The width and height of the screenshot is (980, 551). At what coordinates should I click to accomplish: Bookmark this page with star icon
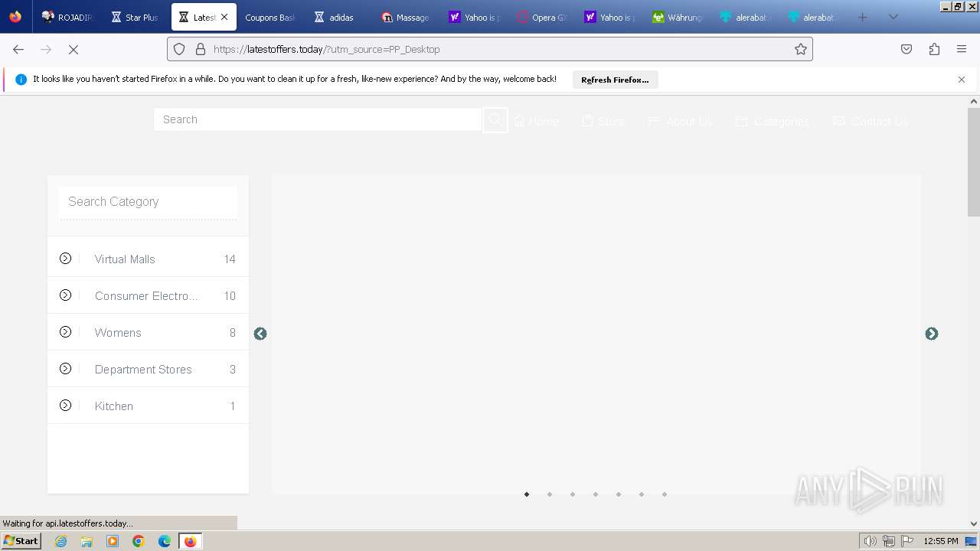(801, 49)
